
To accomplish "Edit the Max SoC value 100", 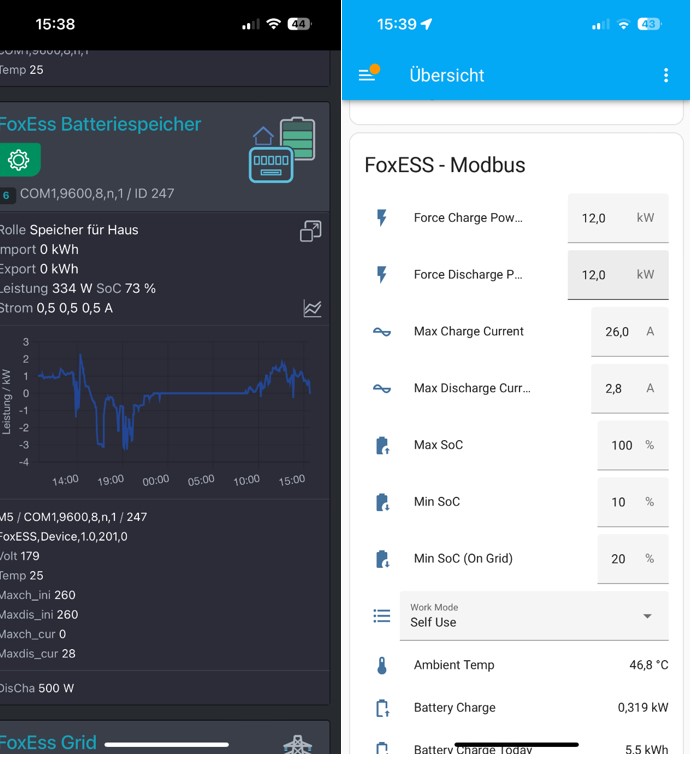I will (633, 445).
